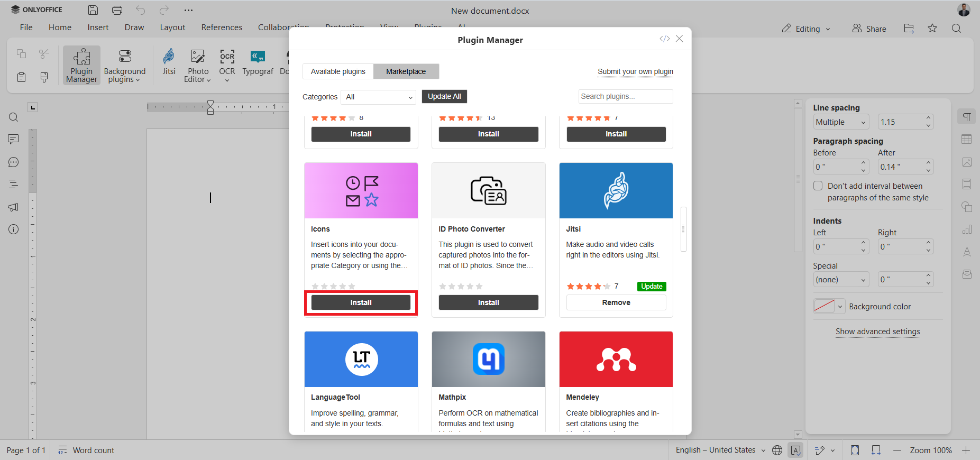Viewport: 980px width, 460px height.
Task: Click the green Update button for Jitsi
Action: click(652, 286)
